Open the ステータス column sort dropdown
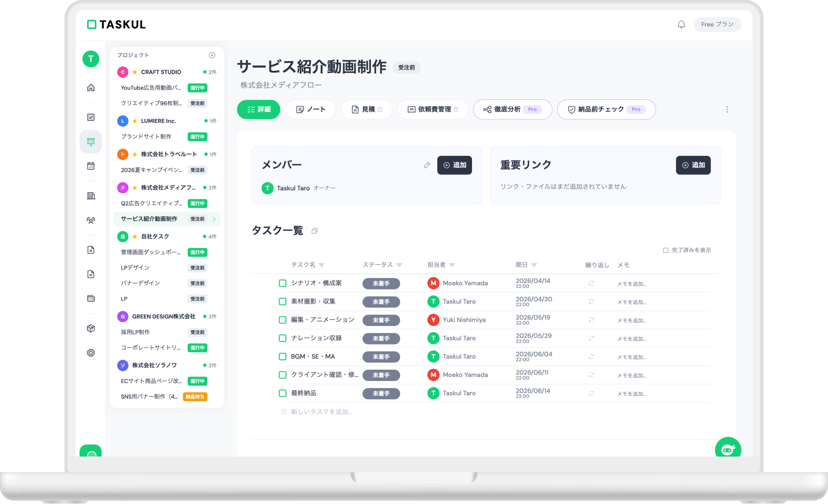Image resolution: width=828 pixels, height=504 pixels. click(x=399, y=264)
